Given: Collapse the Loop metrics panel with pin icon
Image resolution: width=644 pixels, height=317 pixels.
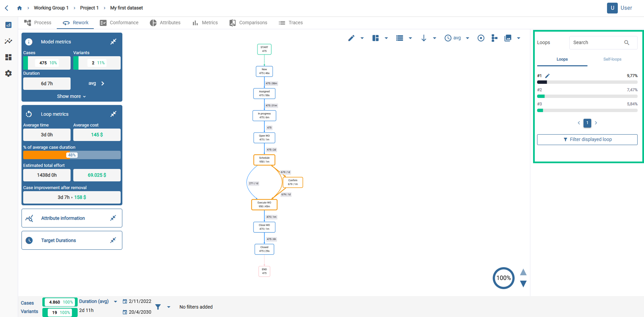Looking at the screenshot, I should (x=113, y=114).
